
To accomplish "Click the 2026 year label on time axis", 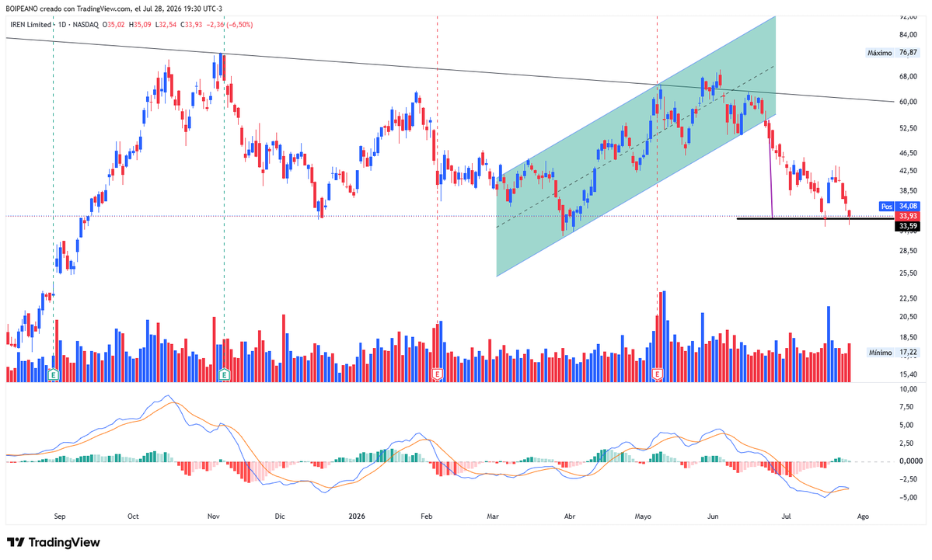I will tap(357, 517).
